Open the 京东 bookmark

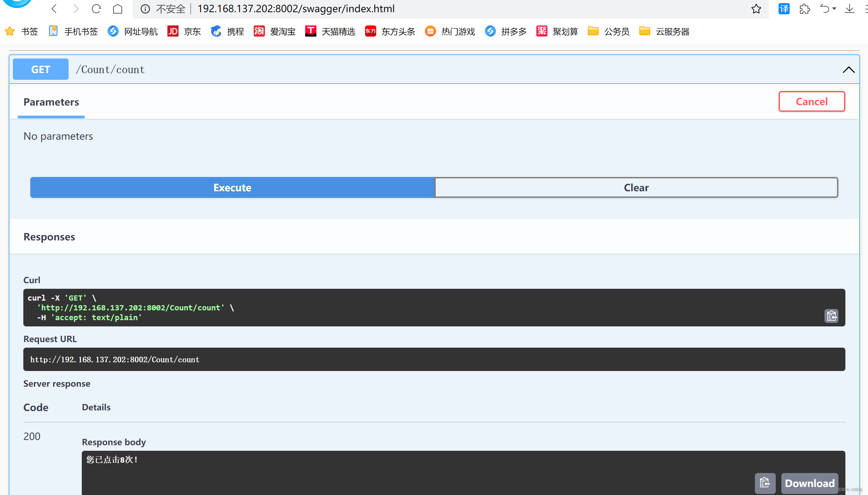coord(184,31)
